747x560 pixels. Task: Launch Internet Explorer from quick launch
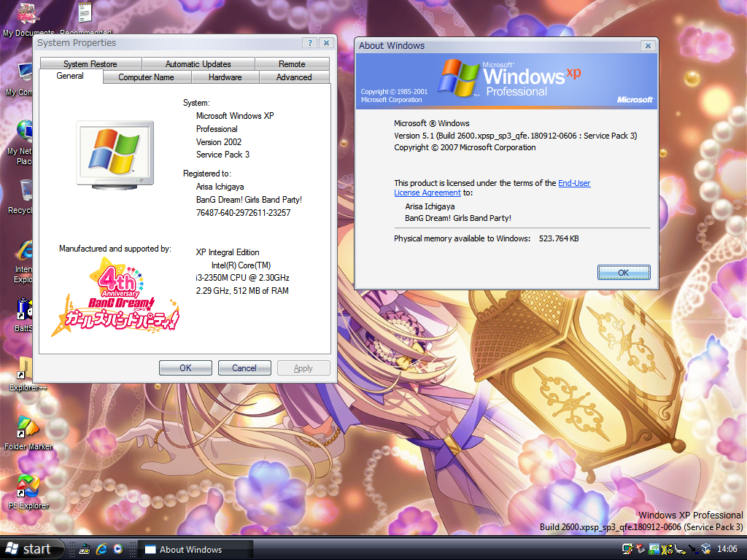(x=101, y=549)
